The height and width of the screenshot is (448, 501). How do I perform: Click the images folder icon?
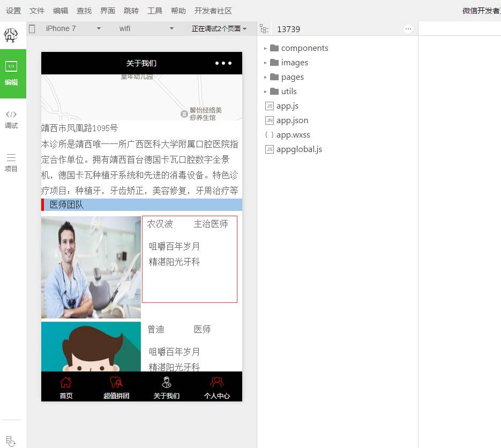[274, 62]
